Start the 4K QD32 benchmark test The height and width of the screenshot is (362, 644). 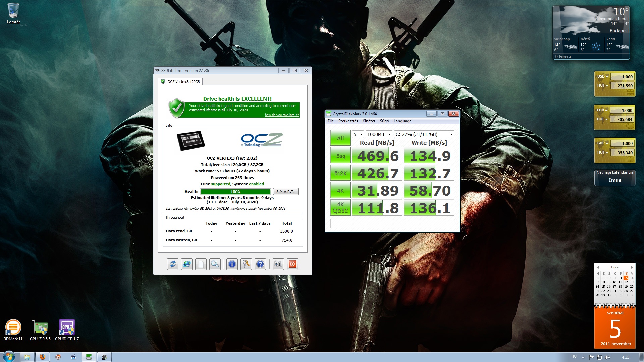pos(340,208)
